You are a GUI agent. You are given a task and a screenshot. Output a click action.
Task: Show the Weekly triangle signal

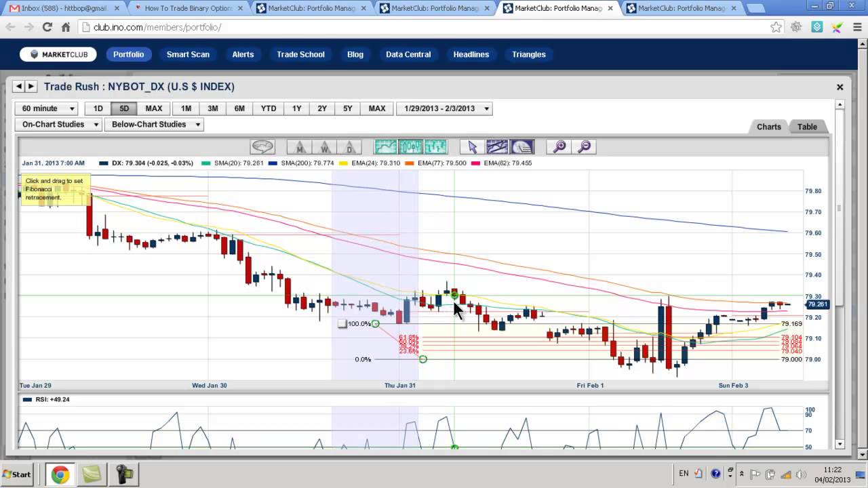(325, 146)
